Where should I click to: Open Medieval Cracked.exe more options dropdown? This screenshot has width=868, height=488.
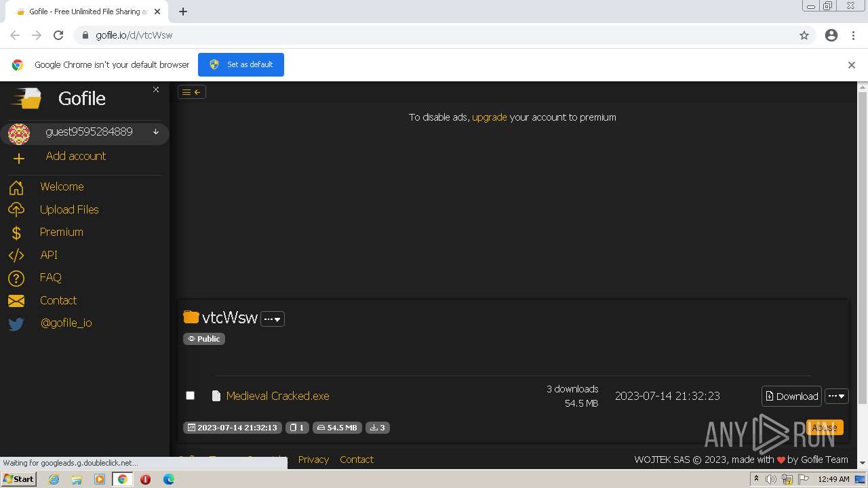pos(836,396)
